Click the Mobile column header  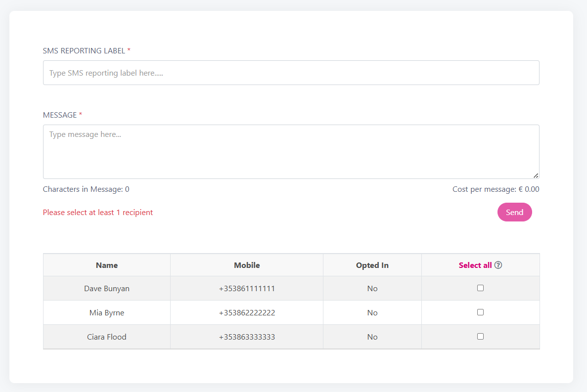pyautogui.click(x=247, y=265)
